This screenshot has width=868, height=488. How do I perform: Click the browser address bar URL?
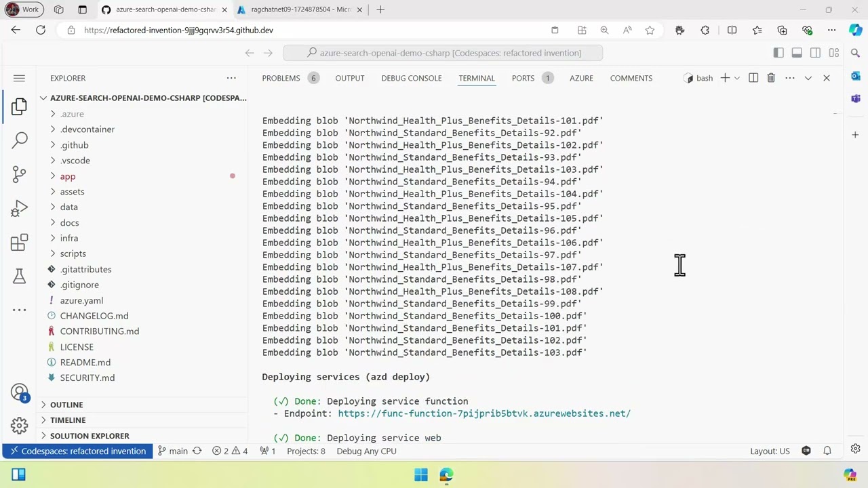tap(178, 30)
